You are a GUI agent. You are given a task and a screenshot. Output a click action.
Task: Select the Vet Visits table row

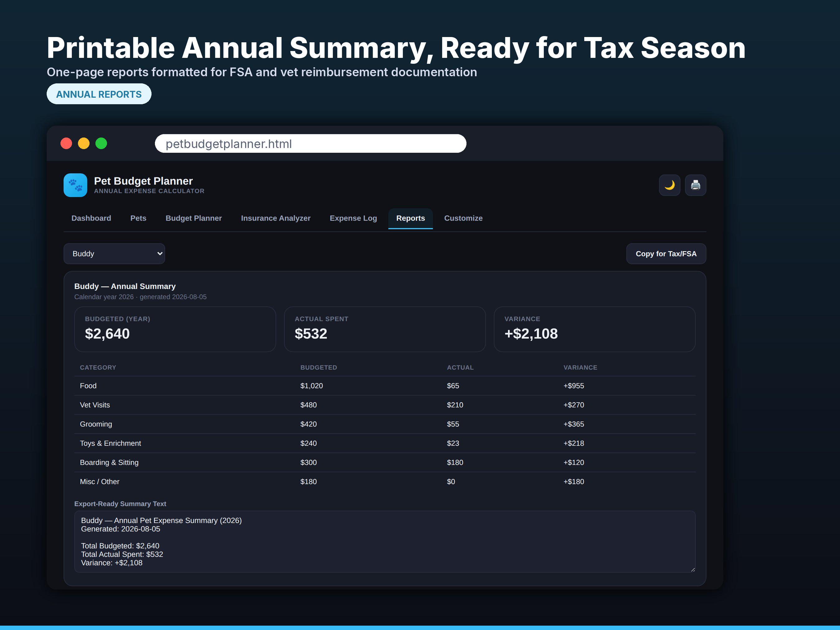[x=385, y=405]
